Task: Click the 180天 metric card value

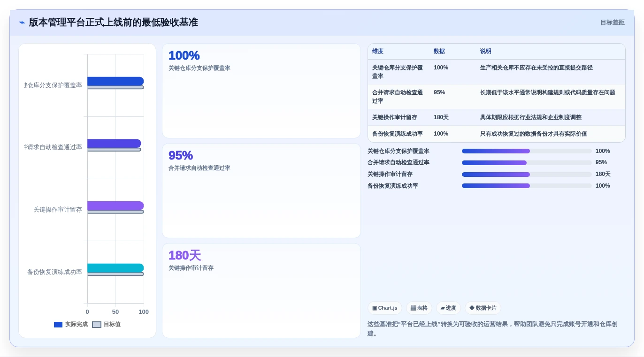Action: pyautogui.click(x=184, y=256)
